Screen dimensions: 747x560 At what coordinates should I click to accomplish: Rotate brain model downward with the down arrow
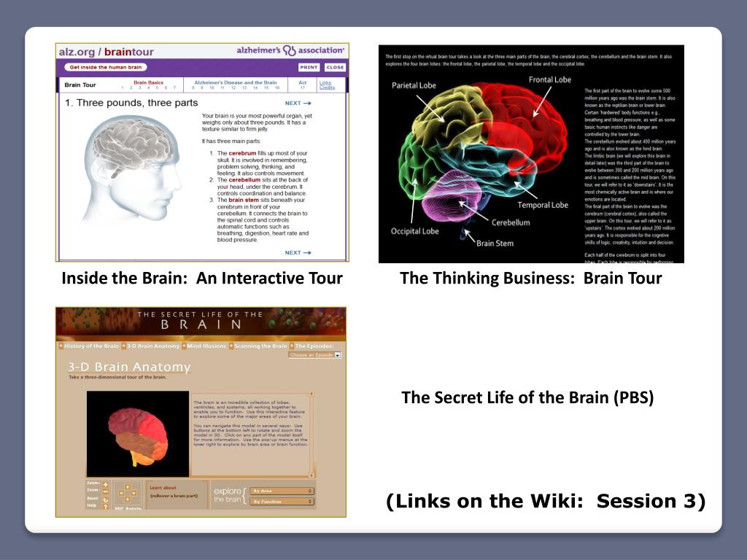(128, 499)
